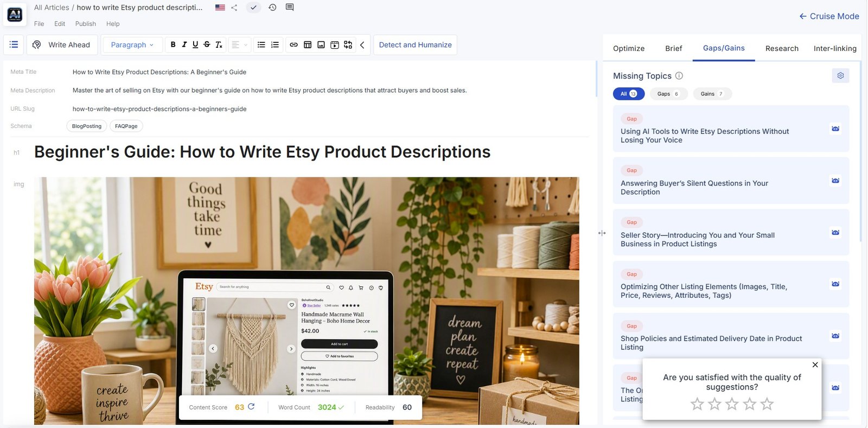The image size is (868, 428).
Task: Click the Word Count value 3024
Action: click(327, 407)
